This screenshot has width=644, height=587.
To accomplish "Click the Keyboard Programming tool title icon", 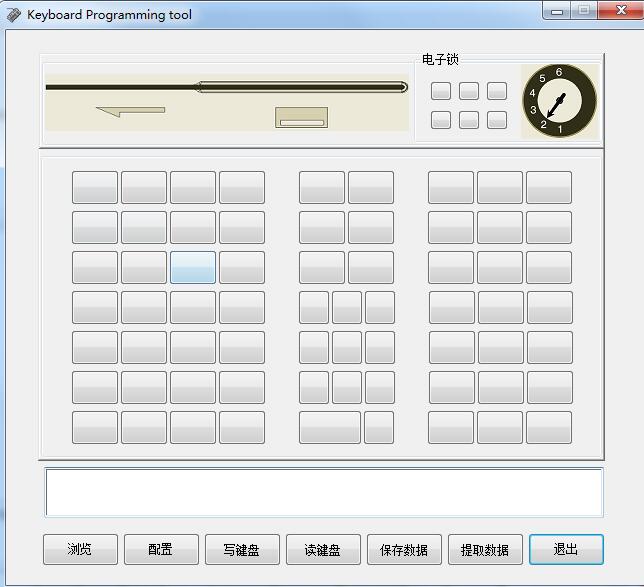I will click(x=14, y=15).
